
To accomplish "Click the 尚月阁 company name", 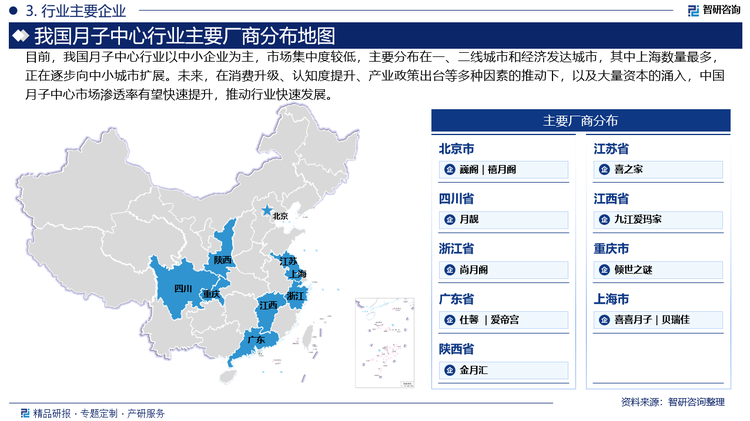I will coord(474,270).
